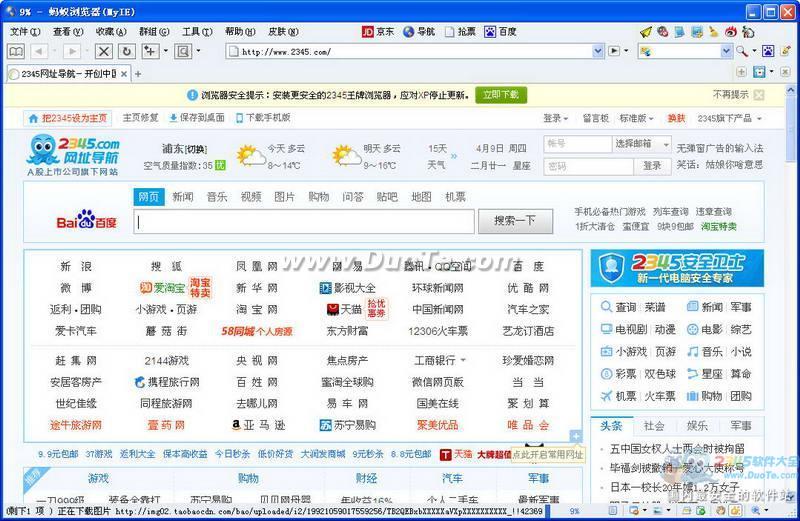Open the 工具 menu
Viewport: 800px width, 521px height.
[197, 32]
